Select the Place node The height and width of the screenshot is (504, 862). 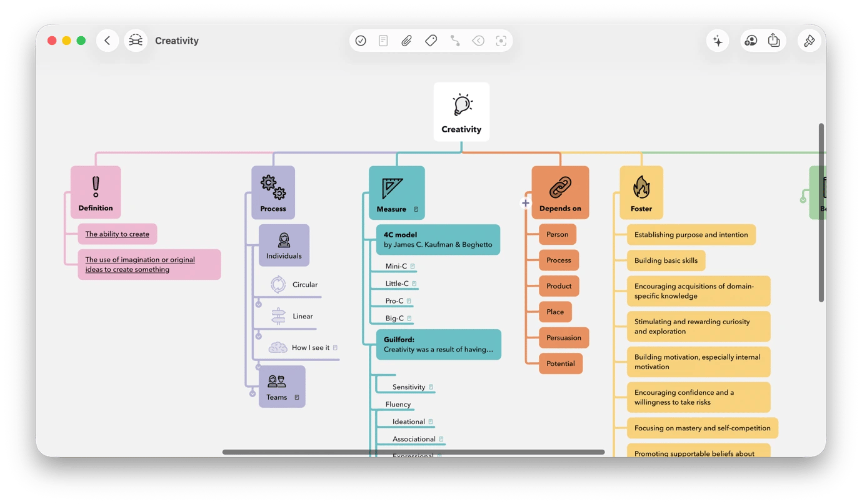555,312
